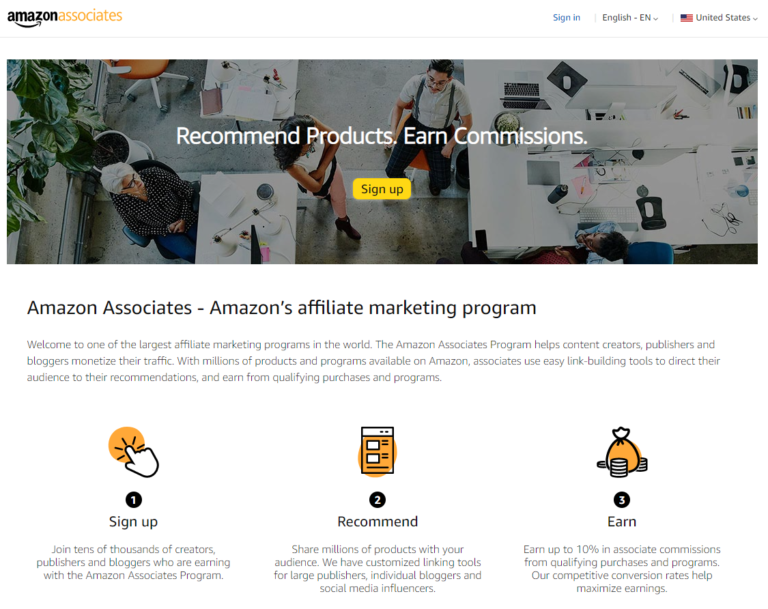
Task: Click the Recommend web page icon
Action: coord(377,451)
